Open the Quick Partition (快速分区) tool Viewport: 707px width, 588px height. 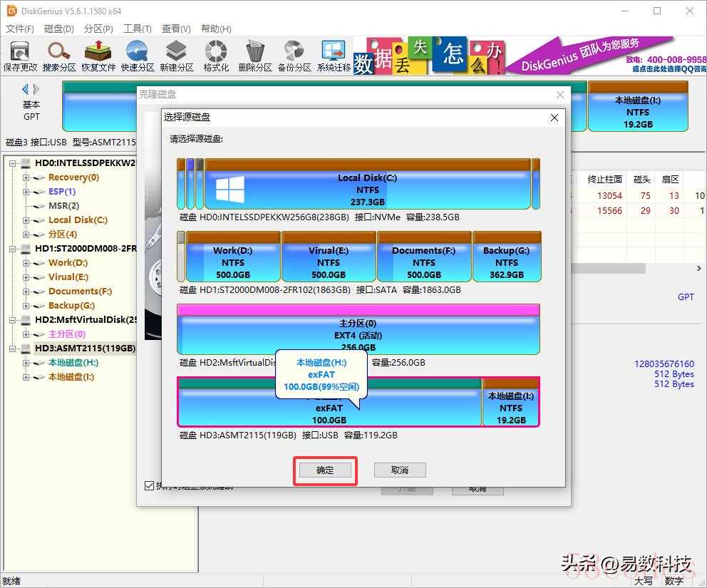[138, 56]
